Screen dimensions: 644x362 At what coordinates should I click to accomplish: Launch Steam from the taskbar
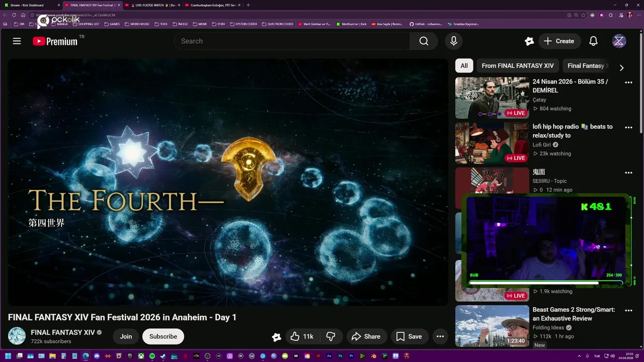click(163, 356)
